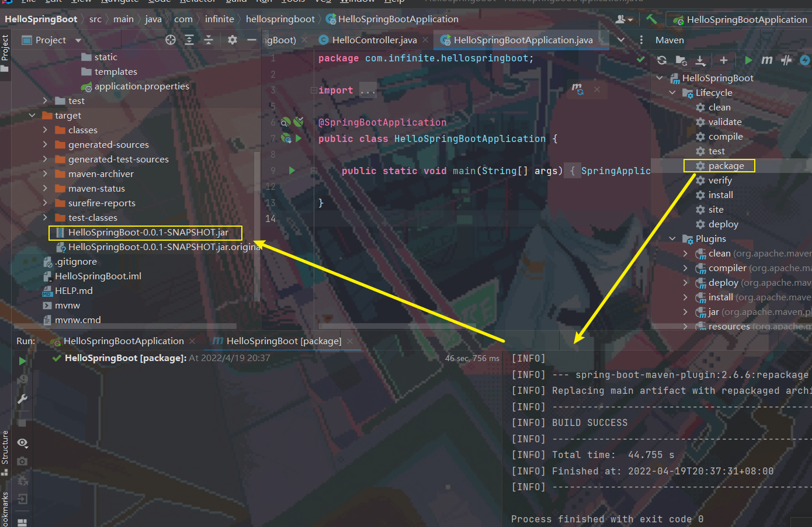Screen dimensions: 812x527
Task: Toggle Maven offline mode icon
Action: click(x=786, y=60)
